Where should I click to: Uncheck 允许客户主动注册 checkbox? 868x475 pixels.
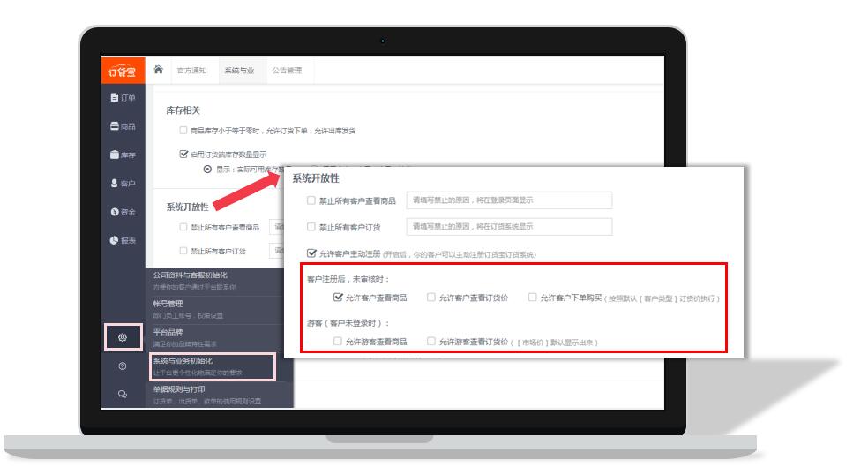[x=311, y=253]
